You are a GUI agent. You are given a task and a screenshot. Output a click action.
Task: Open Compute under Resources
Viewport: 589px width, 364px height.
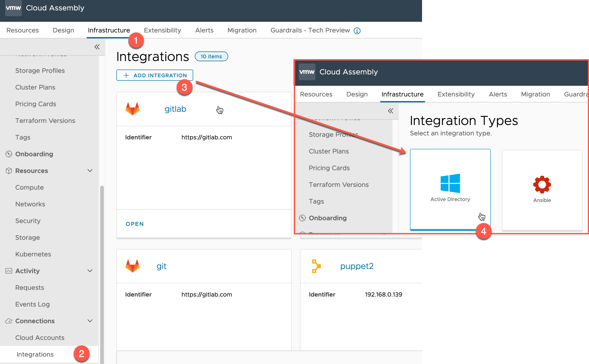(x=30, y=188)
